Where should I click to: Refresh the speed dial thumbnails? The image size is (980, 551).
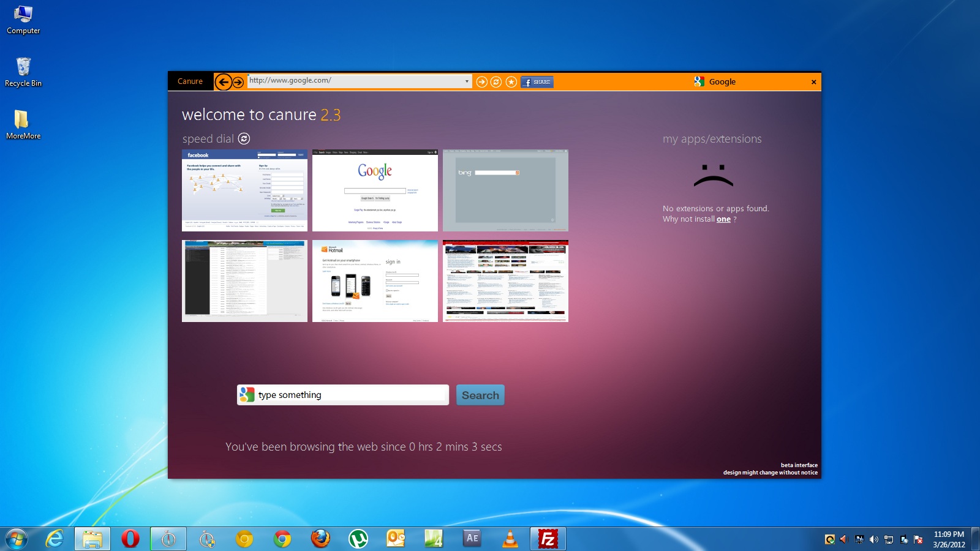pyautogui.click(x=244, y=138)
